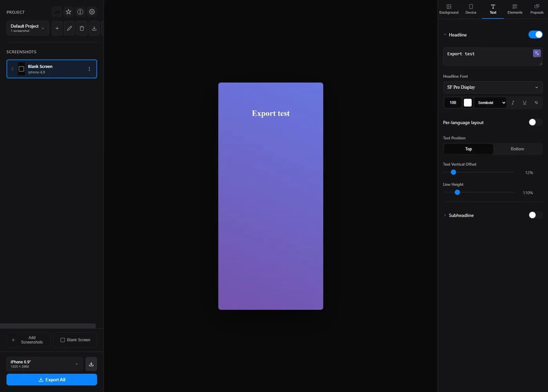Open the Popouts tab
The width and height of the screenshot is (548, 392).
click(x=537, y=9)
